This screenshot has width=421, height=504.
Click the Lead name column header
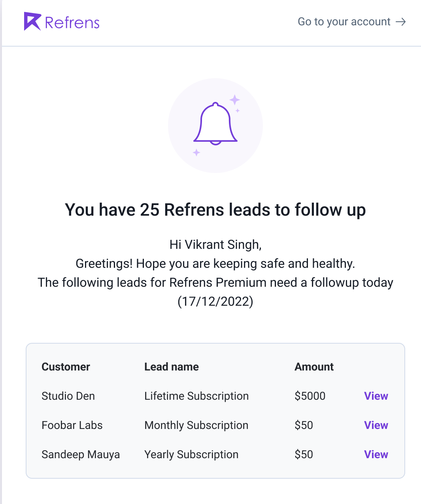pos(171,367)
